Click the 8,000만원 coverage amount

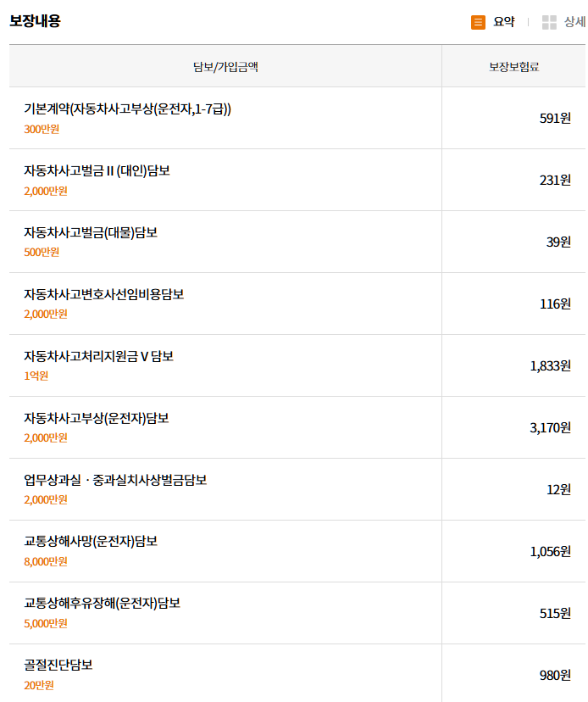46,561
